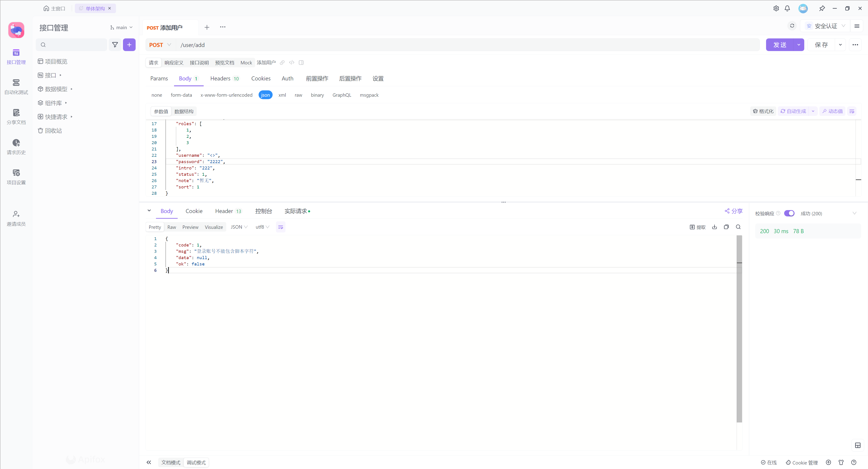Open the main branch dropdown
868x469 pixels.
coord(121,27)
